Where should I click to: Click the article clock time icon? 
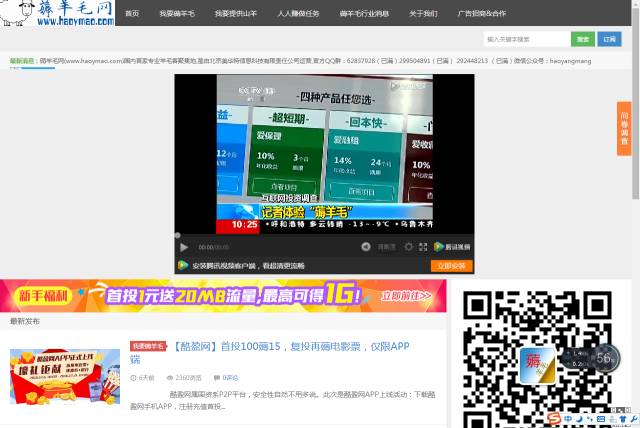point(133,378)
